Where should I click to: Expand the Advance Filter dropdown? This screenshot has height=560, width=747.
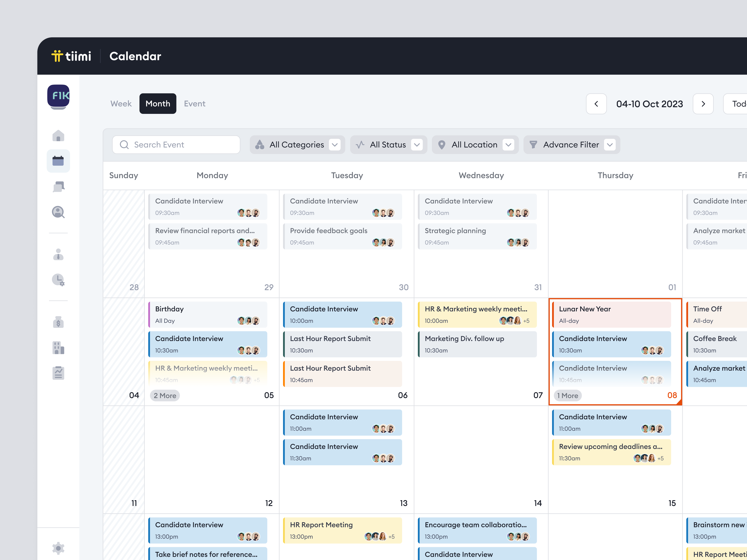[571, 145]
